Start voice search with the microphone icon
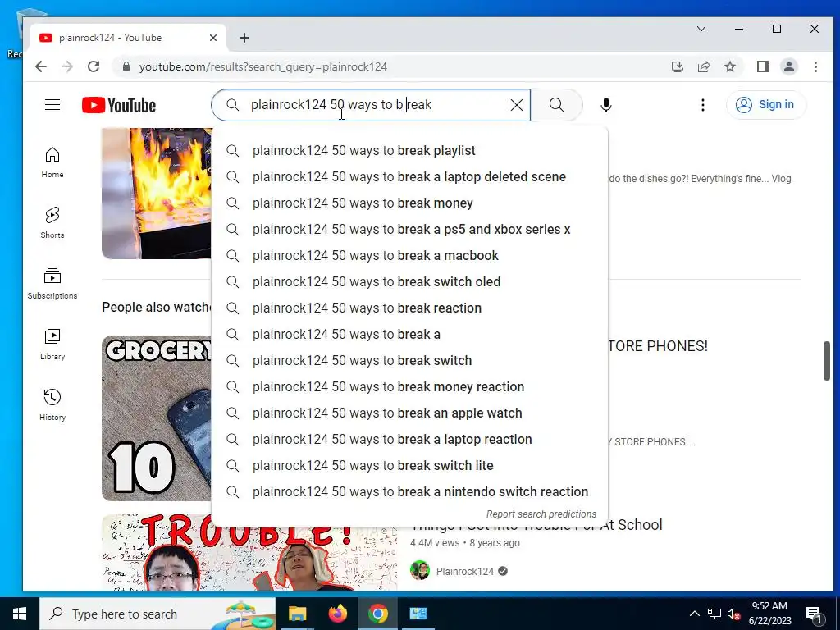The height and width of the screenshot is (630, 840). (606, 105)
